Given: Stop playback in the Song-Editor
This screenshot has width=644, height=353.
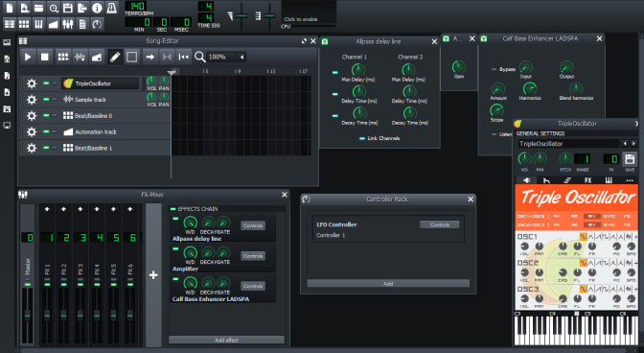Looking at the screenshot, I should pos(45,57).
